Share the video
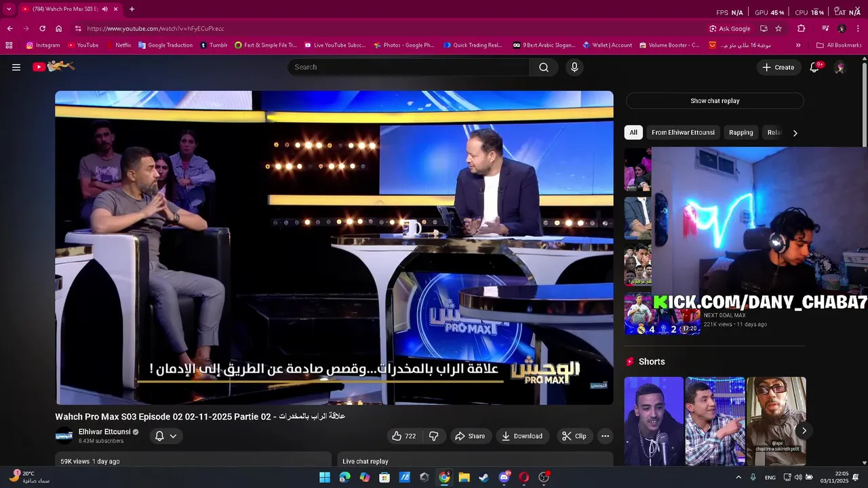This screenshot has height=488, width=868. [x=470, y=436]
